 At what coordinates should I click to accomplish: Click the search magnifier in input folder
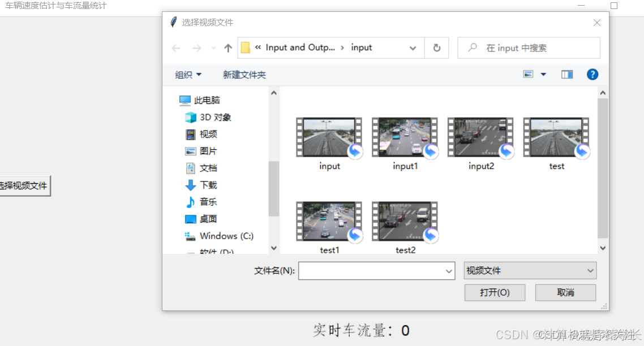pyautogui.click(x=472, y=47)
